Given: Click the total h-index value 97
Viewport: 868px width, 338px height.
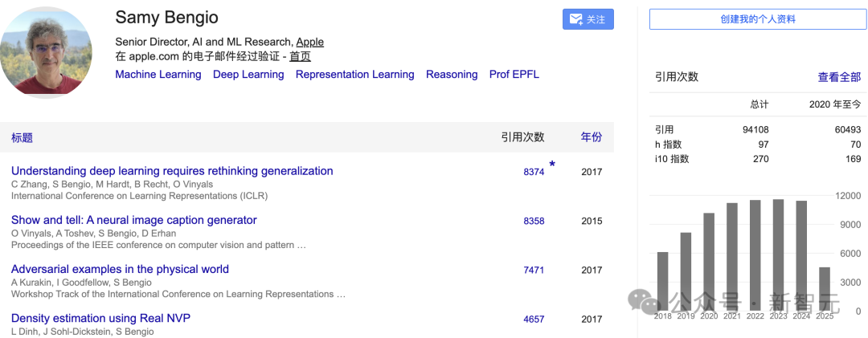Looking at the screenshot, I should 763,145.
